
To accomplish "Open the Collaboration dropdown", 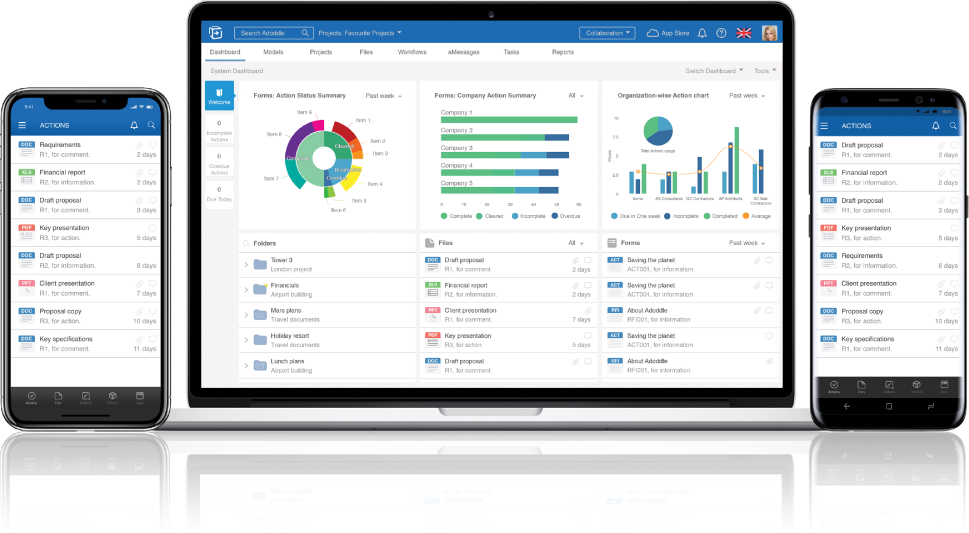I will [607, 33].
